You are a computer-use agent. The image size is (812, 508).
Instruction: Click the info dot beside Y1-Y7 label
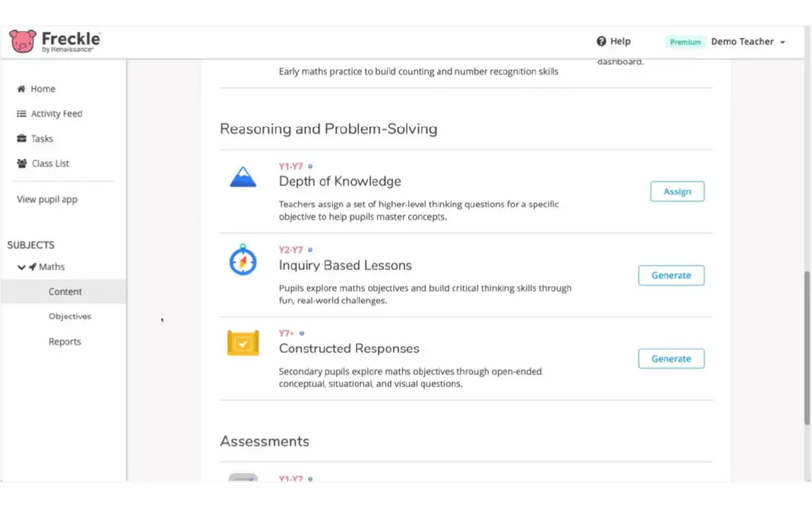[310, 167]
